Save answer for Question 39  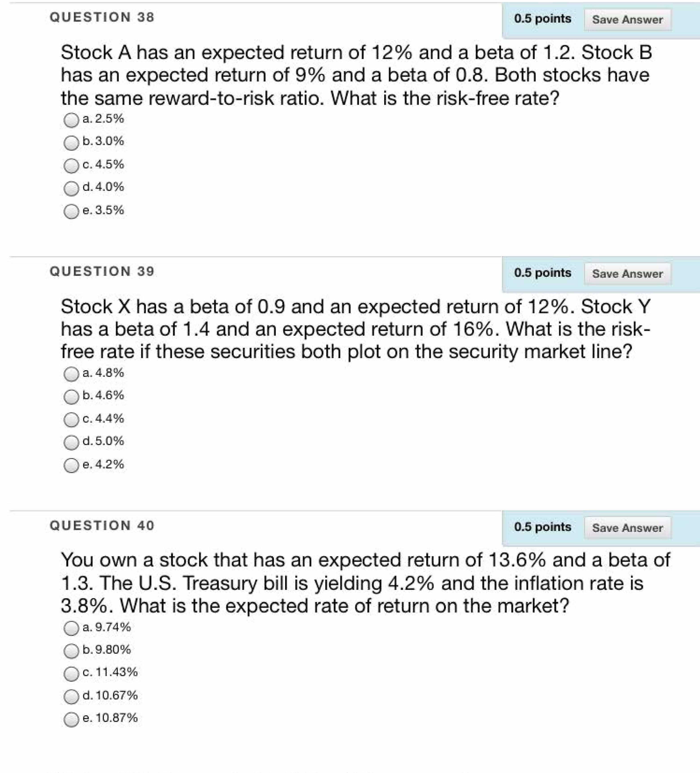click(x=628, y=274)
